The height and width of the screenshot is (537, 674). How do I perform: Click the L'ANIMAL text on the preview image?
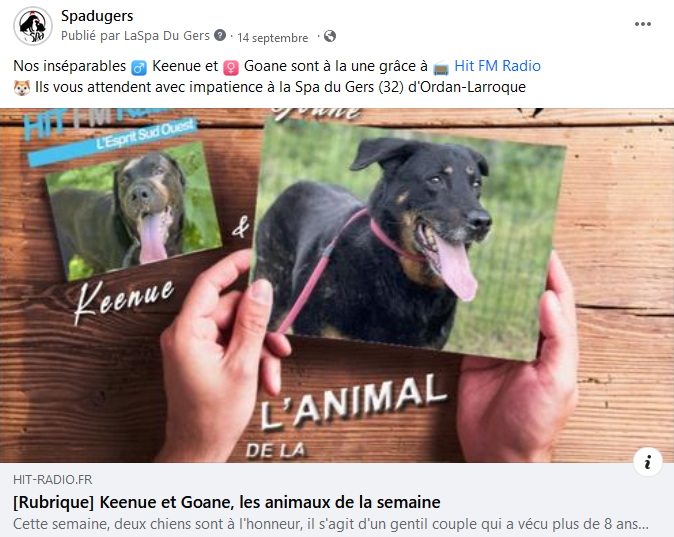tap(353, 403)
